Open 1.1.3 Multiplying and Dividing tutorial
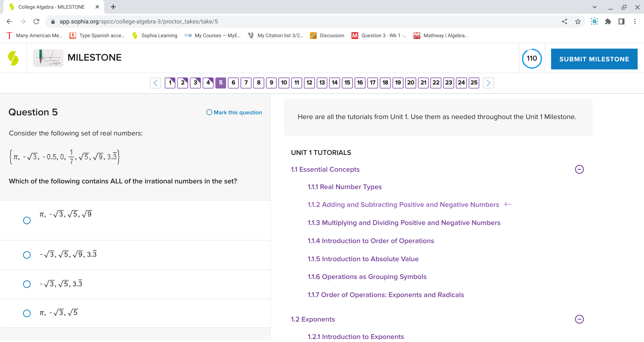Viewport: 644px width, 342px height. click(x=404, y=223)
